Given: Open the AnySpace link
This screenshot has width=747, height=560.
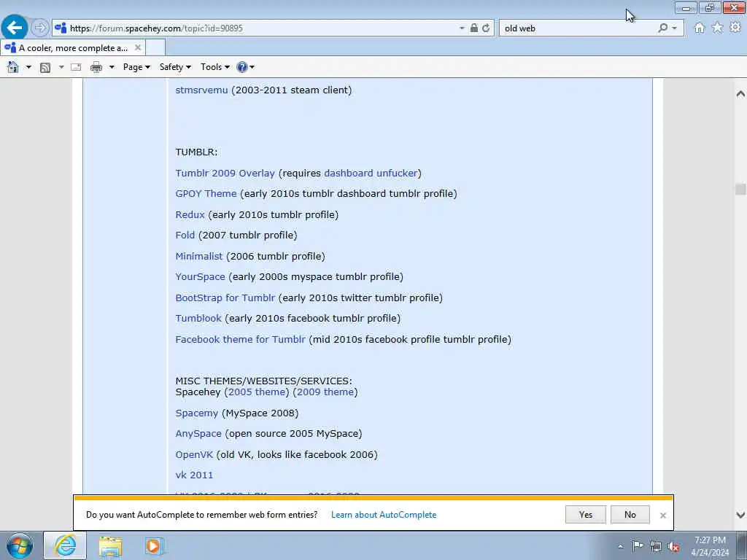Looking at the screenshot, I should pos(198,434).
